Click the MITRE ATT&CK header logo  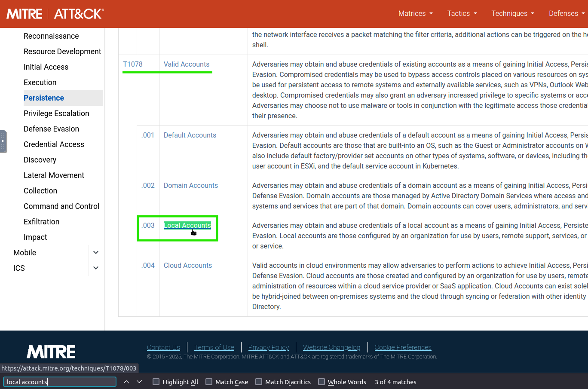(x=55, y=14)
